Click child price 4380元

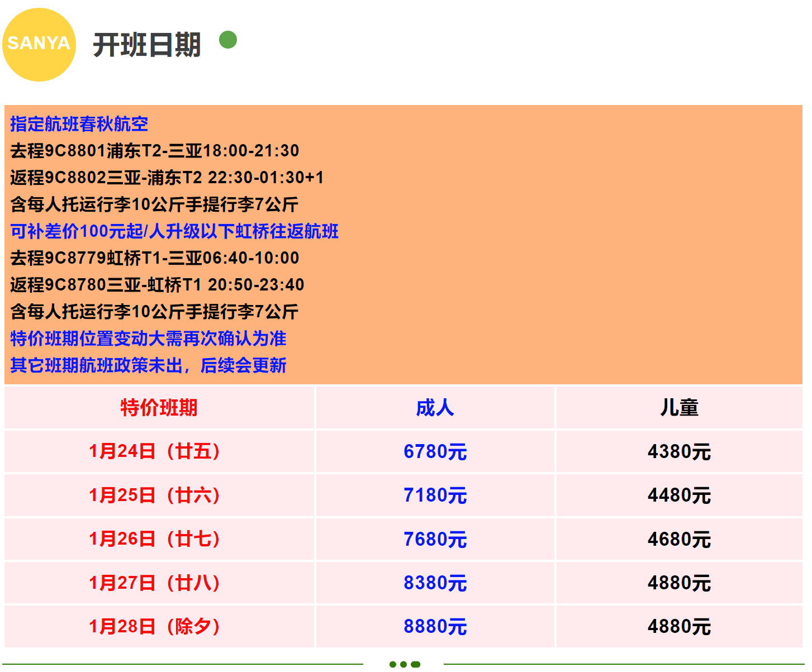679,451
